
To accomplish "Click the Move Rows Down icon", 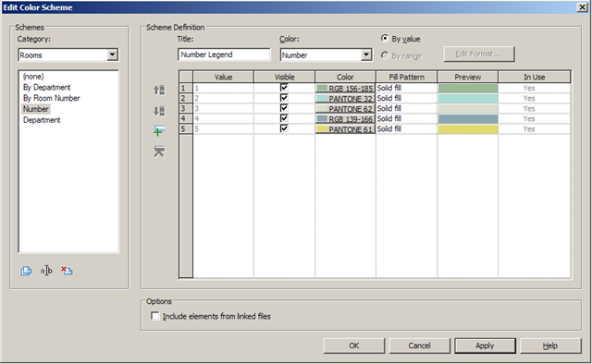I will tap(159, 111).
